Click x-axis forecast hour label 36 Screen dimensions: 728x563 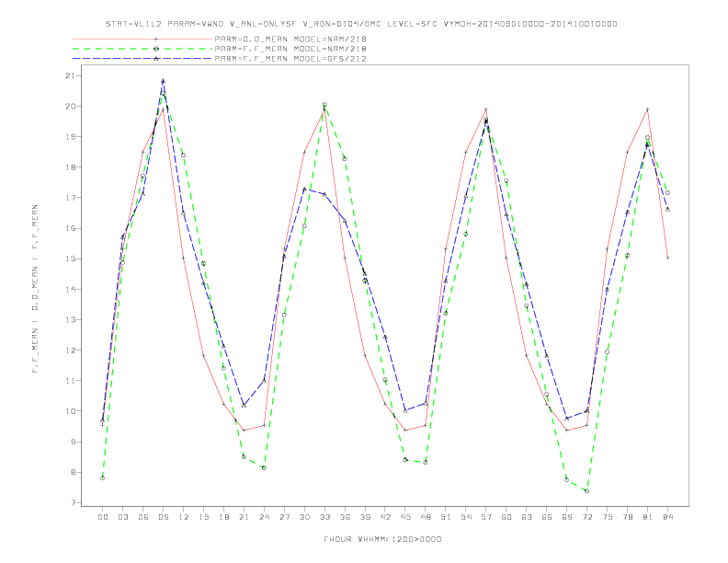tap(345, 517)
